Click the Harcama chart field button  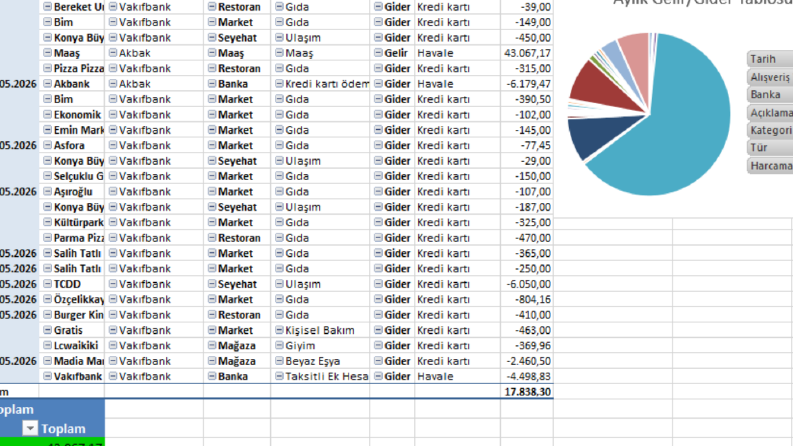coord(770,165)
